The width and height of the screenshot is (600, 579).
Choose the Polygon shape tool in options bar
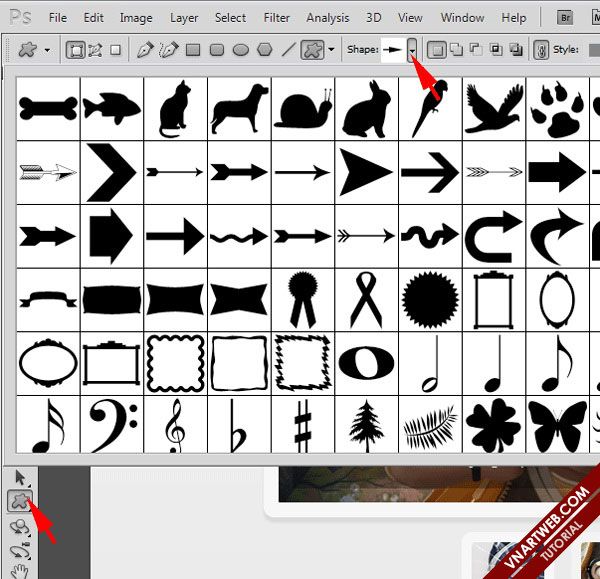tap(265, 49)
